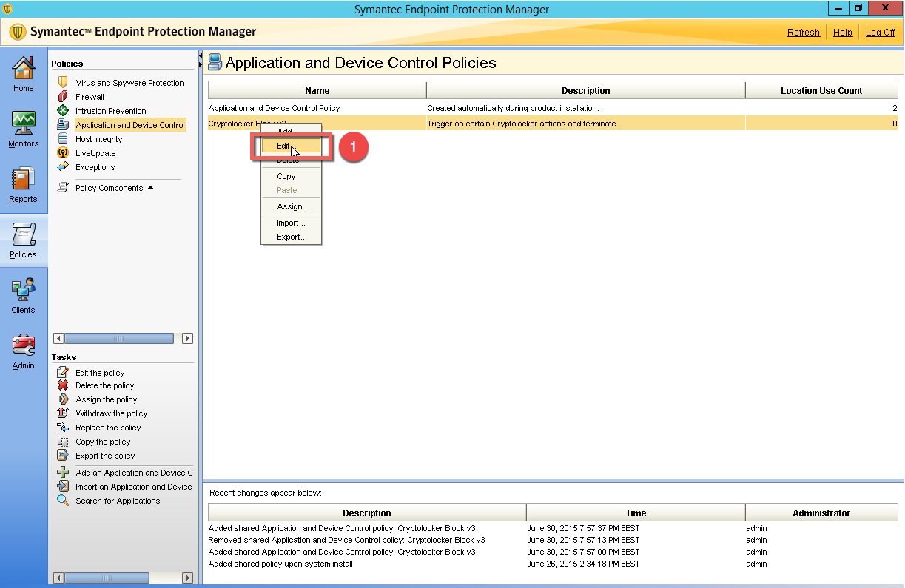
Task: Choose Export... from the context menu
Action: click(291, 237)
